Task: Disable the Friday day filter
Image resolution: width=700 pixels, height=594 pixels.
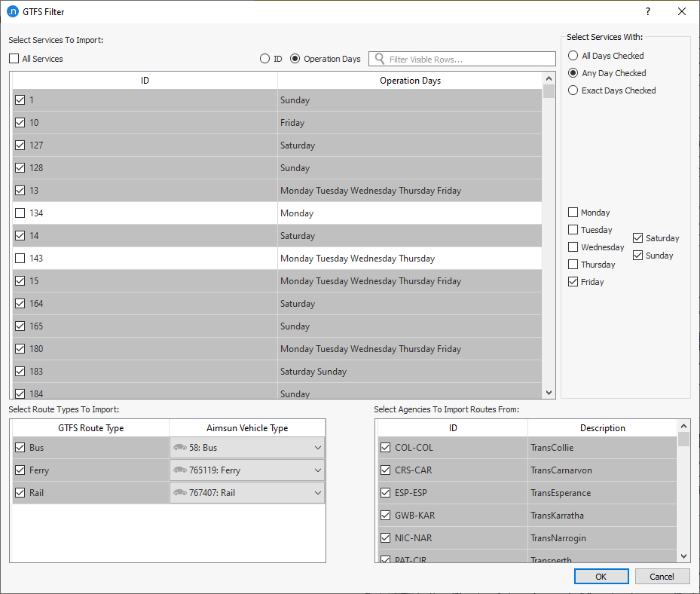Action: (x=573, y=281)
